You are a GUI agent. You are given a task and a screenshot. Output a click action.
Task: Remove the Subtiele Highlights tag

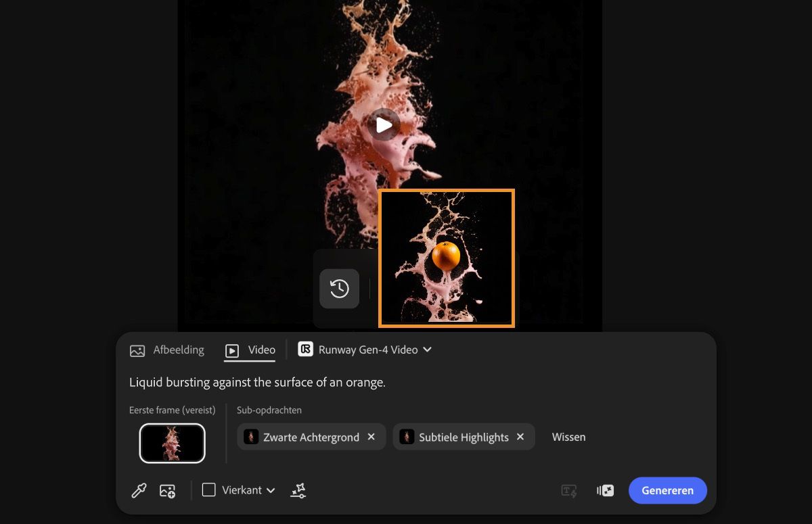pyautogui.click(x=520, y=437)
